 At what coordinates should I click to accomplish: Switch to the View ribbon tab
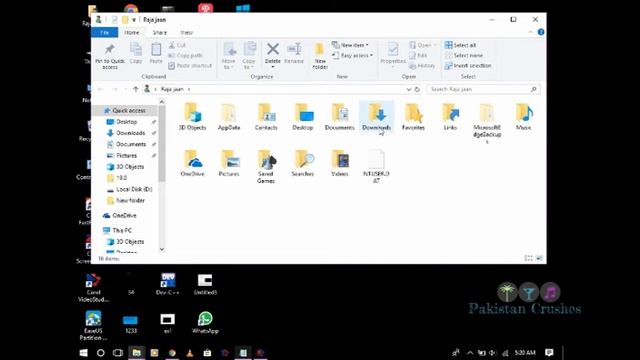click(187, 32)
